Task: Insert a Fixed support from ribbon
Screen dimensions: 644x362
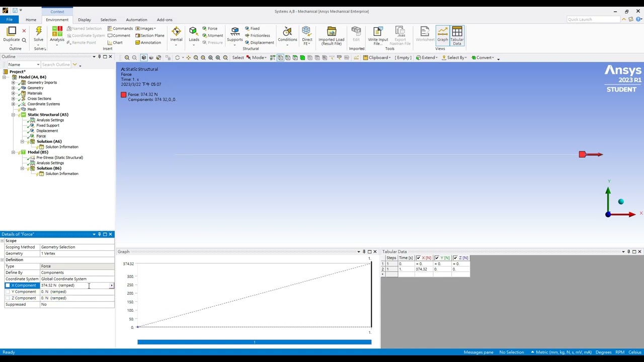Action: (252, 29)
